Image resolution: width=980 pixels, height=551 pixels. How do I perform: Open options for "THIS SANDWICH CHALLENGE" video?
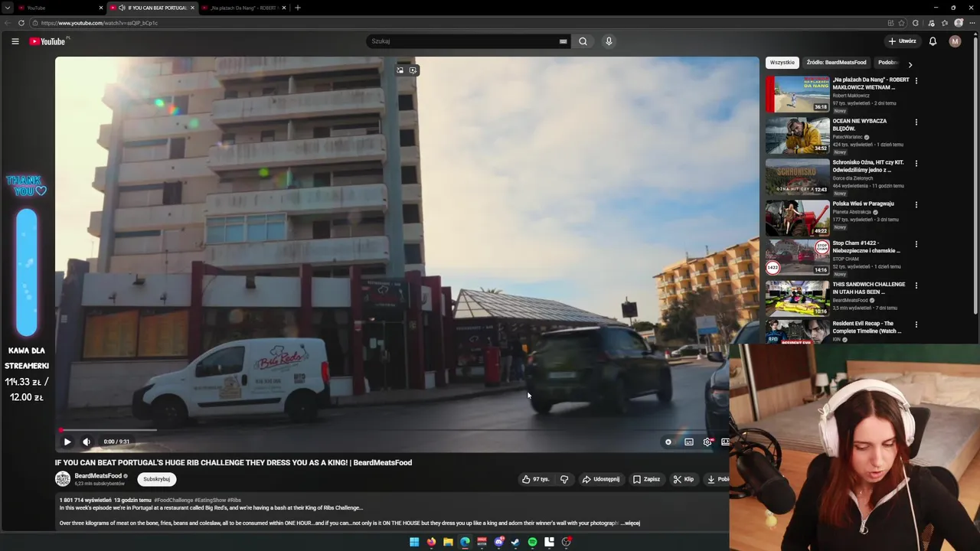(x=916, y=285)
